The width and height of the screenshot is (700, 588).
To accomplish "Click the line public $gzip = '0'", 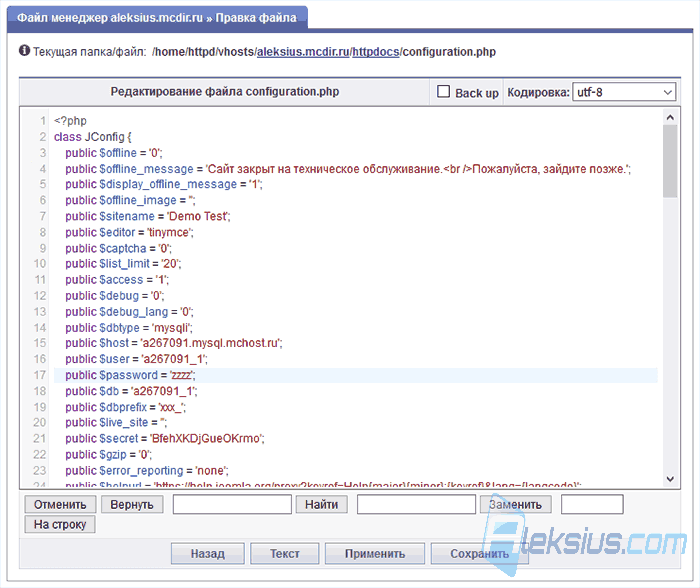I will point(108,455).
